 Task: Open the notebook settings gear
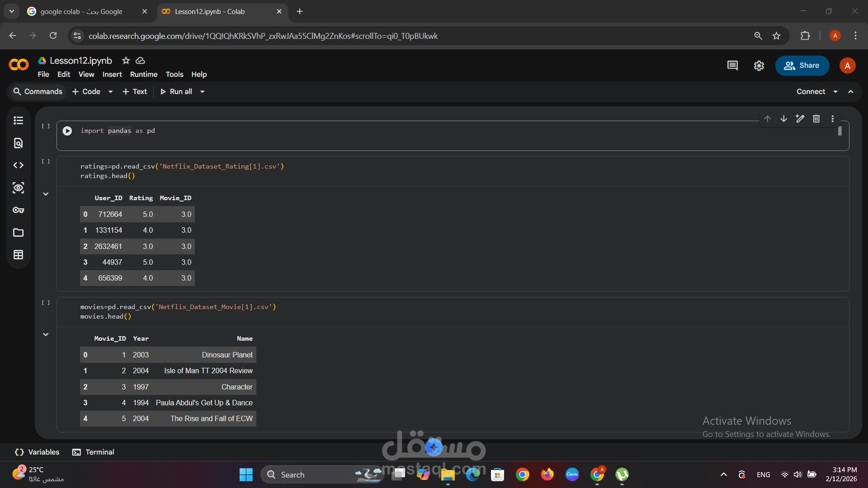pos(759,66)
